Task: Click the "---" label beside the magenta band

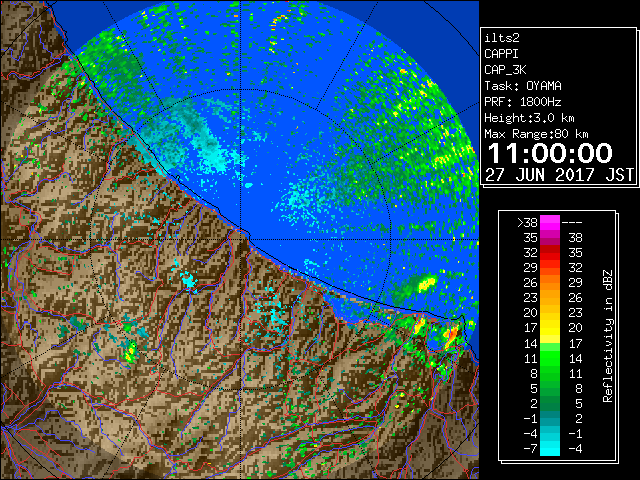Action: [x=572, y=223]
